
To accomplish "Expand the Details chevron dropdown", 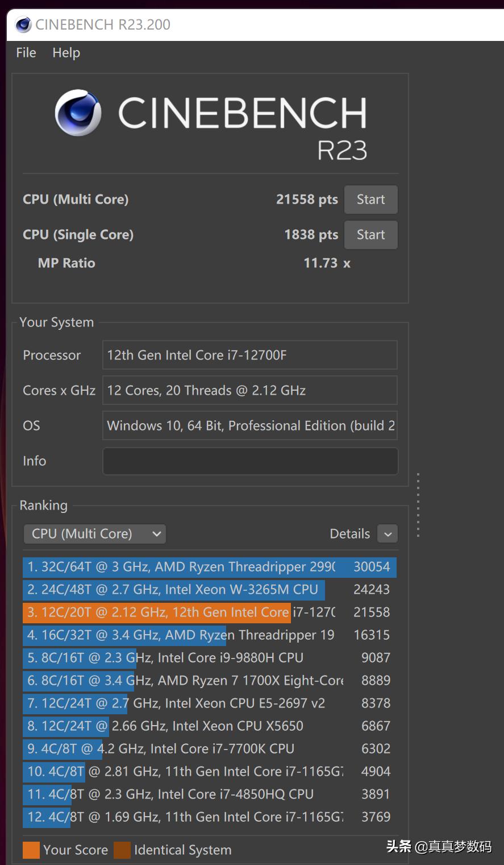I will point(388,534).
